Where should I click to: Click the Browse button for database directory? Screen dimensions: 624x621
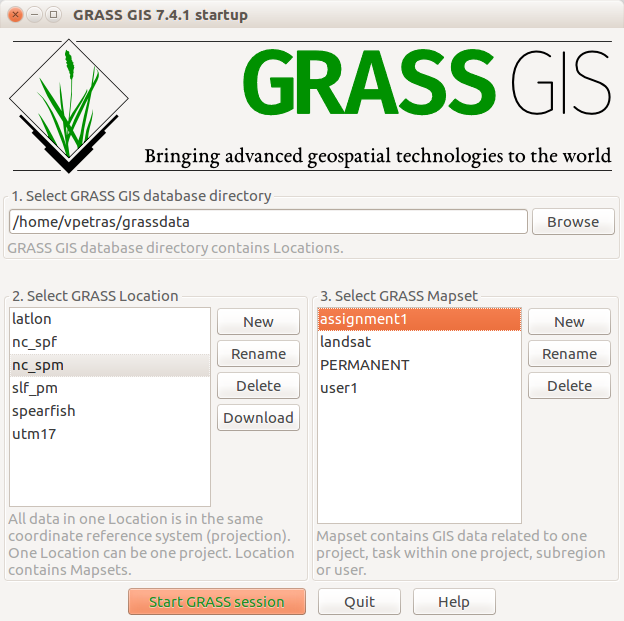pyautogui.click(x=573, y=222)
